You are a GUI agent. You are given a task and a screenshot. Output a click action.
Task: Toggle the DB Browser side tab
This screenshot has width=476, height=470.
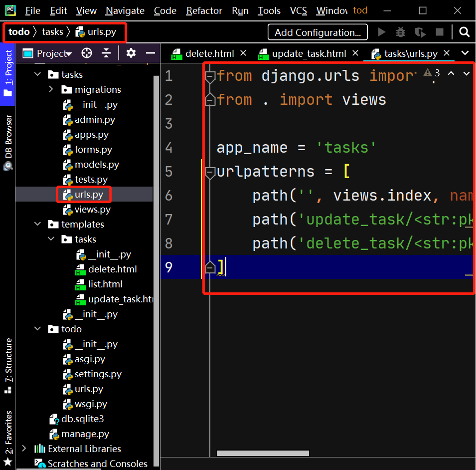(8, 142)
